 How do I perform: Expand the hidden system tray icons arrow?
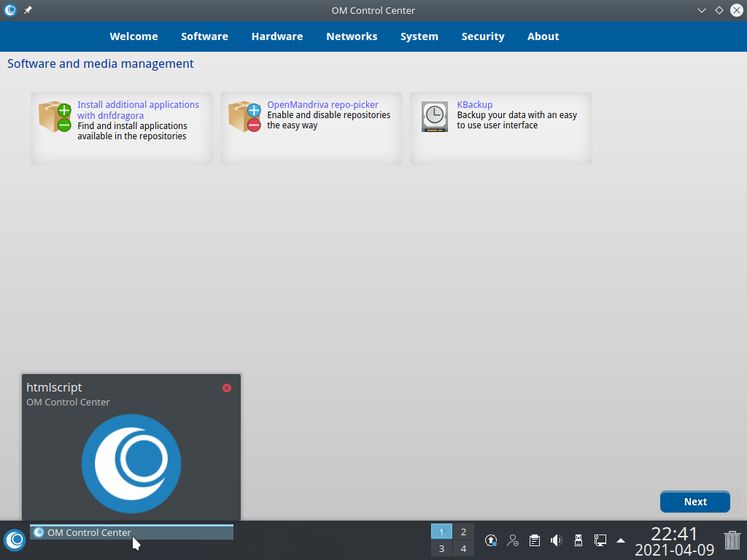621,540
